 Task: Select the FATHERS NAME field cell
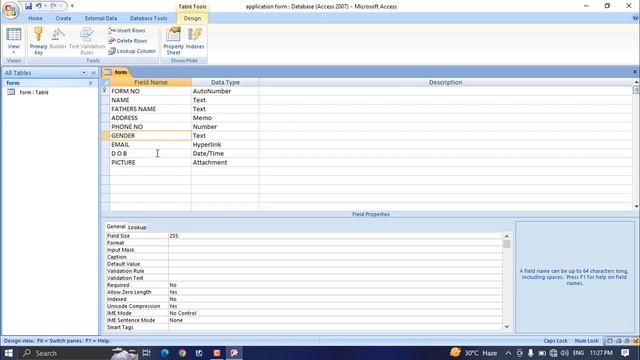(x=151, y=109)
